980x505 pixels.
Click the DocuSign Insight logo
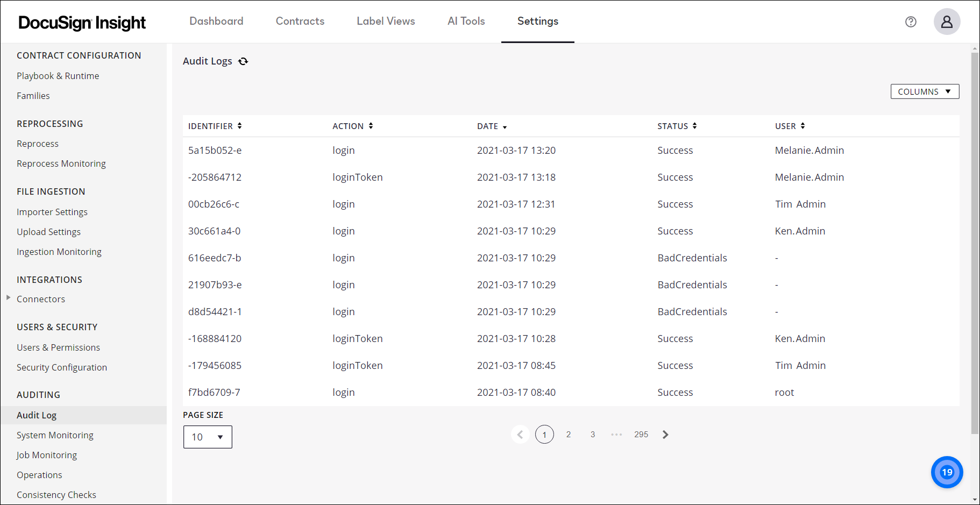(82, 23)
